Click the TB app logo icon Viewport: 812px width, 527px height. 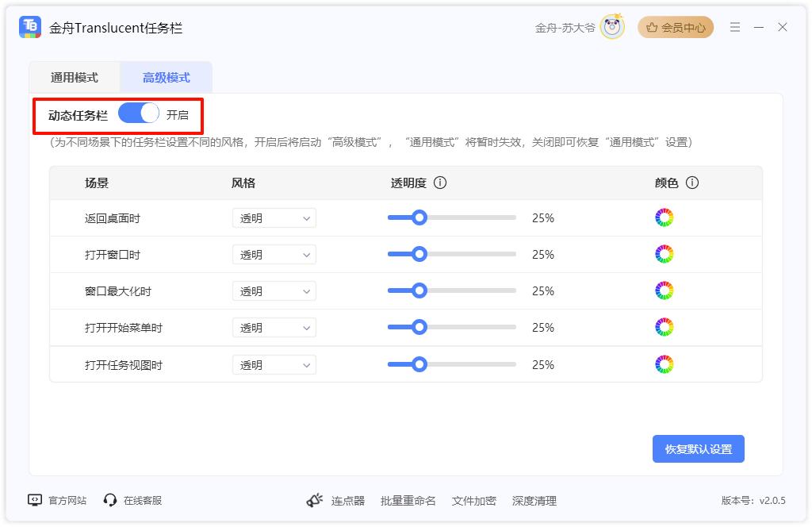30,27
